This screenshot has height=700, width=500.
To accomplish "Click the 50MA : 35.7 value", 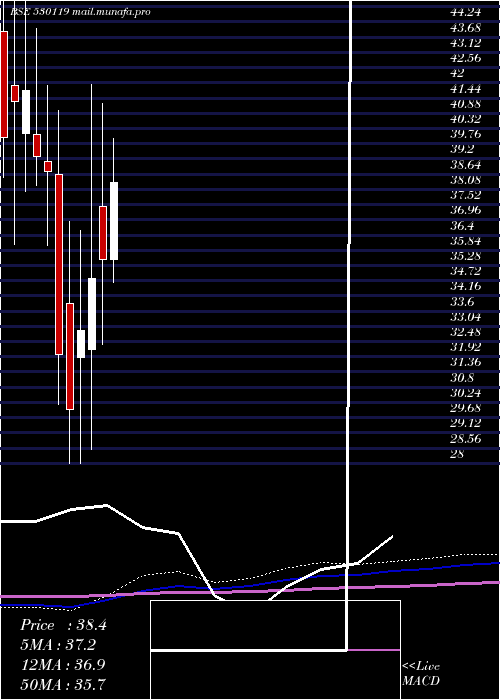I will point(63,684).
